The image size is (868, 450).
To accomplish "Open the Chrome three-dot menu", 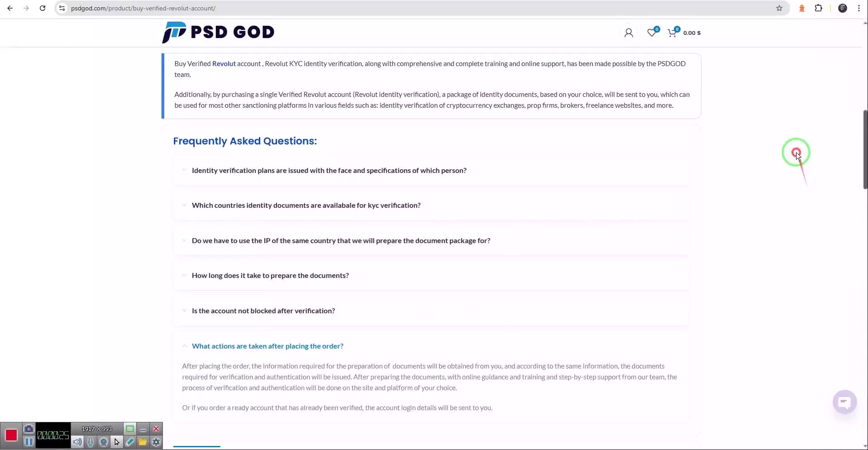I will (x=859, y=8).
